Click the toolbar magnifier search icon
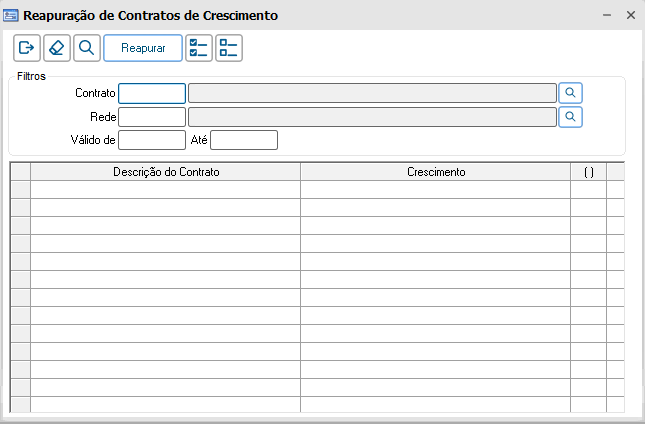The image size is (645, 424). tap(87, 48)
